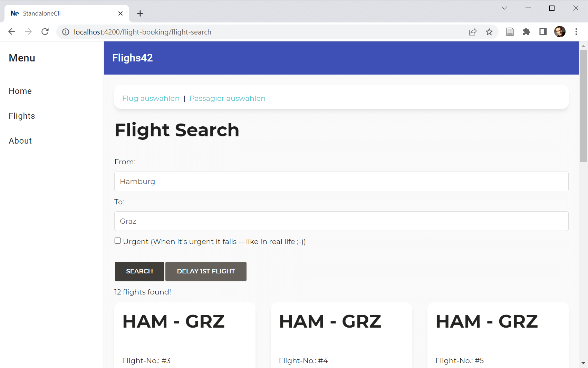
Task: Open the Chrome profile avatar
Action: [560, 32]
